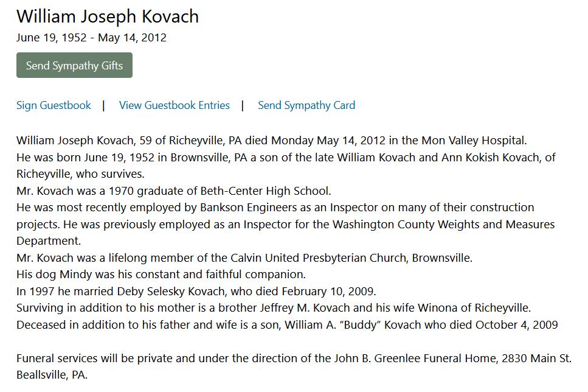Screen dimensions: 588x392
Task: Click the Beallsville, PA. address text
Action: [52, 375]
